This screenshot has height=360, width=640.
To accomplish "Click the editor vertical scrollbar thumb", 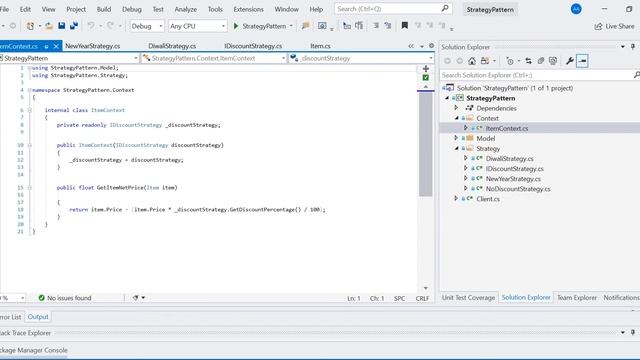I will click(x=426, y=144).
